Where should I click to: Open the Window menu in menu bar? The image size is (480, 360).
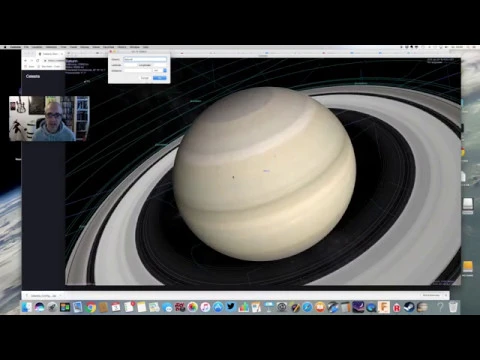point(134,47)
